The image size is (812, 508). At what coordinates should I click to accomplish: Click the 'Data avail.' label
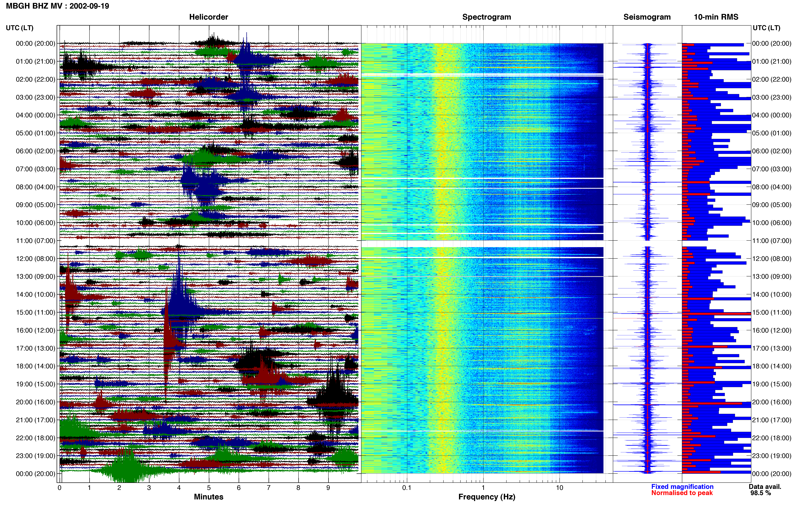[x=765, y=486]
